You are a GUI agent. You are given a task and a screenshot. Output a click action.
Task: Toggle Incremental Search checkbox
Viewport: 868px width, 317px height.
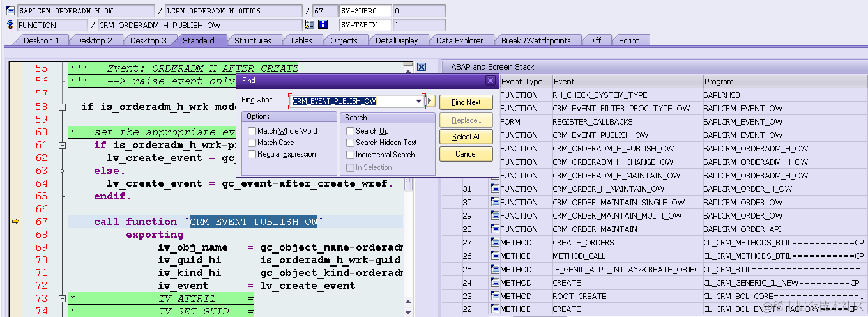coord(350,155)
